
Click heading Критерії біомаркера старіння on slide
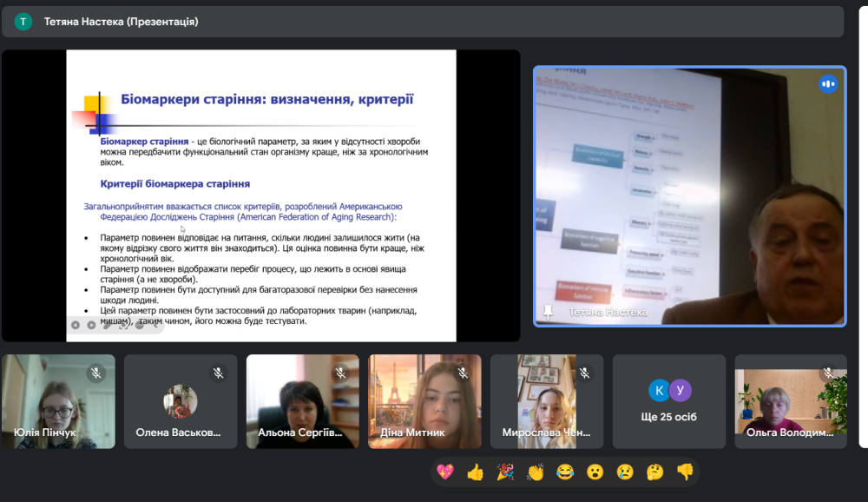(x=175, y=184)
